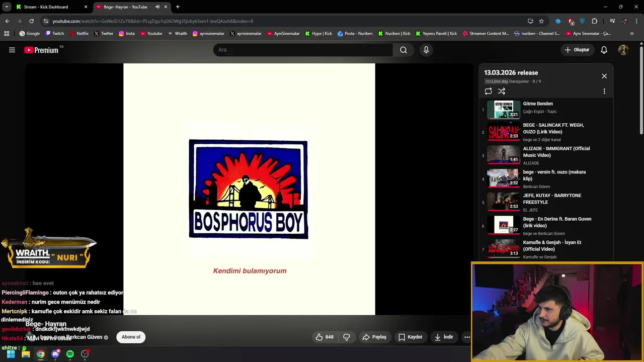Viewport: 644px width, 362px height.
Task: Open Chrome from the taskbar
Action: [40, 354]
